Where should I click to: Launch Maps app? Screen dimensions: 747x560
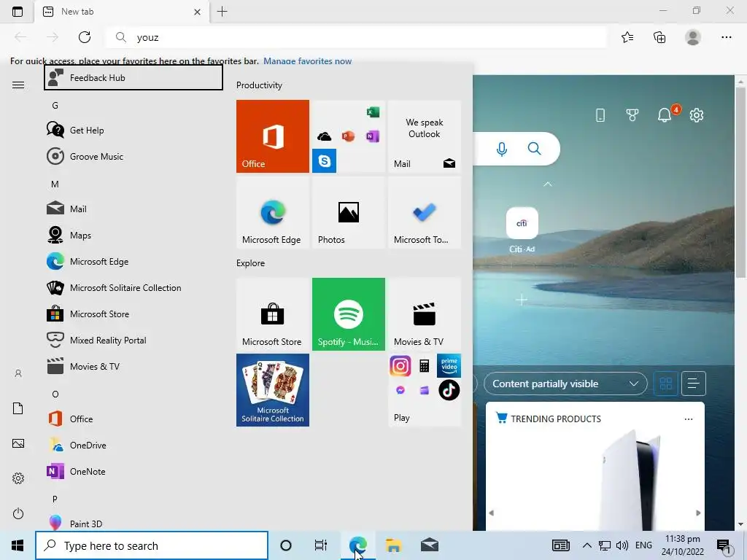coord(133,235)
